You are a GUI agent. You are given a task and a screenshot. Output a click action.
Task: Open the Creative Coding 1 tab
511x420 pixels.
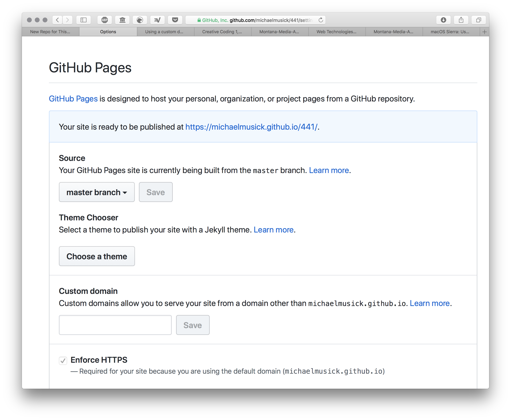tap(222, 32)
